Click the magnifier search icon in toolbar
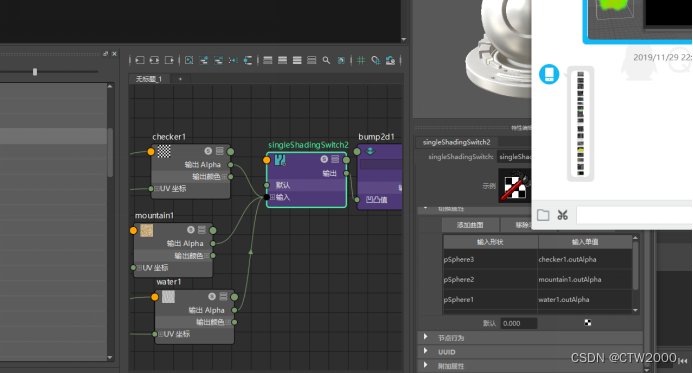 (326, 60)
